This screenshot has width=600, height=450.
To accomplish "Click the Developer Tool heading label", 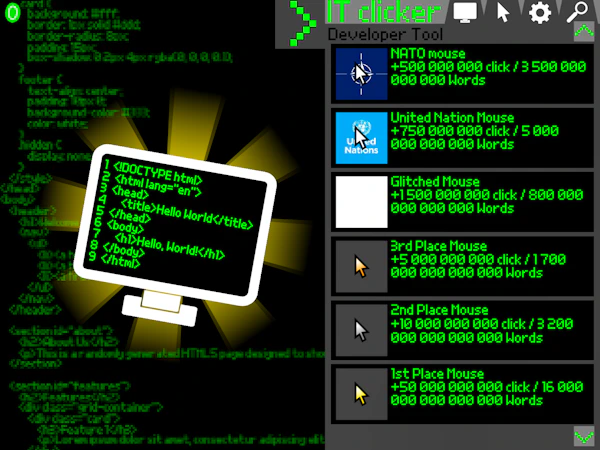I will (x=385, y=35).
